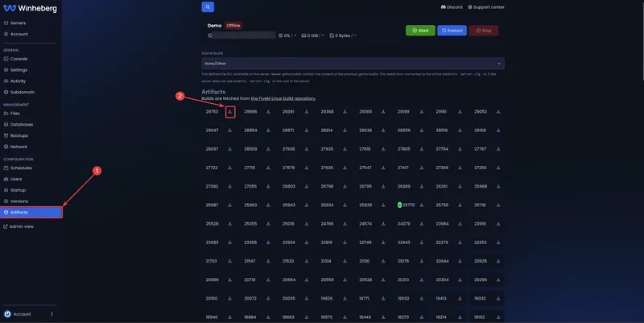
Task: Click the download icon for 24079
Action: point(421,224)
